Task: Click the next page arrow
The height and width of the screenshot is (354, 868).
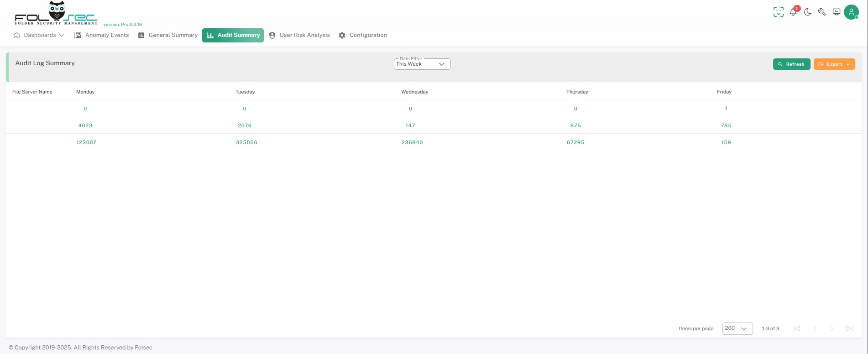Action: (832, 328)
